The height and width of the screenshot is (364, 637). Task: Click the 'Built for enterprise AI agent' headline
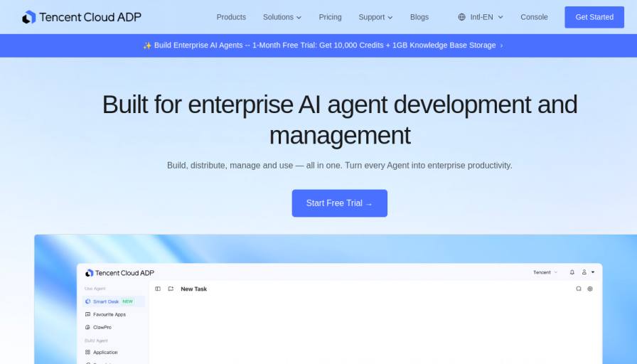click(x=340, y=119)
